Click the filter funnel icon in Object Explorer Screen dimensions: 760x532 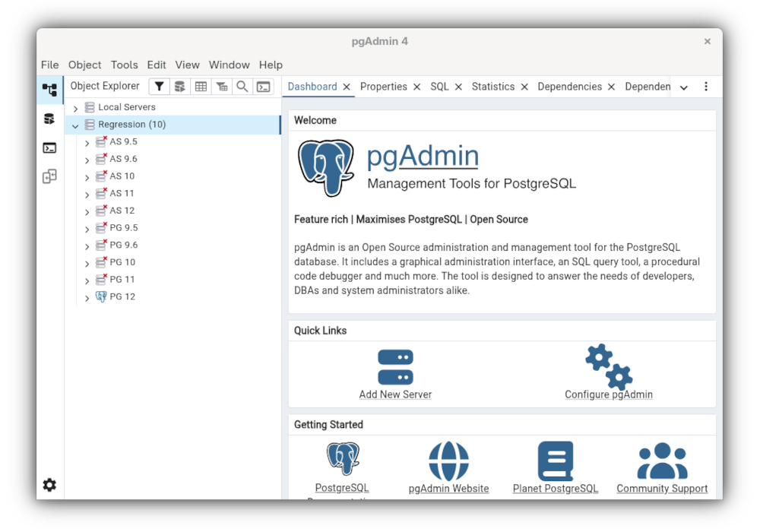(159, 87)
